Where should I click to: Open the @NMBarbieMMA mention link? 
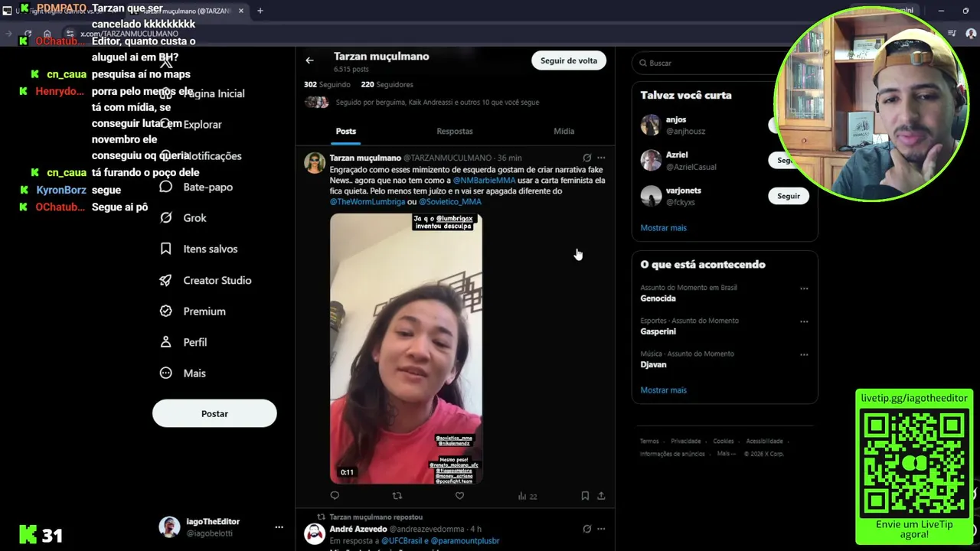(x=484, y=181)
